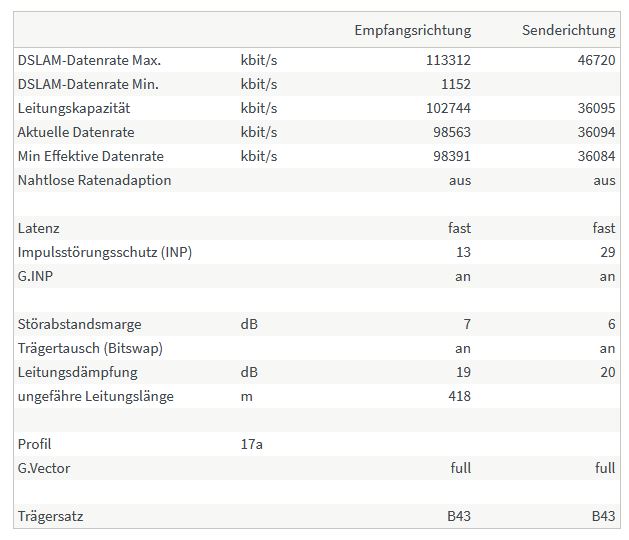The width and height of the screenshot is (629, 540).
Task: Select the Min Effektive Datenrate label
Action: click(91, 156)
